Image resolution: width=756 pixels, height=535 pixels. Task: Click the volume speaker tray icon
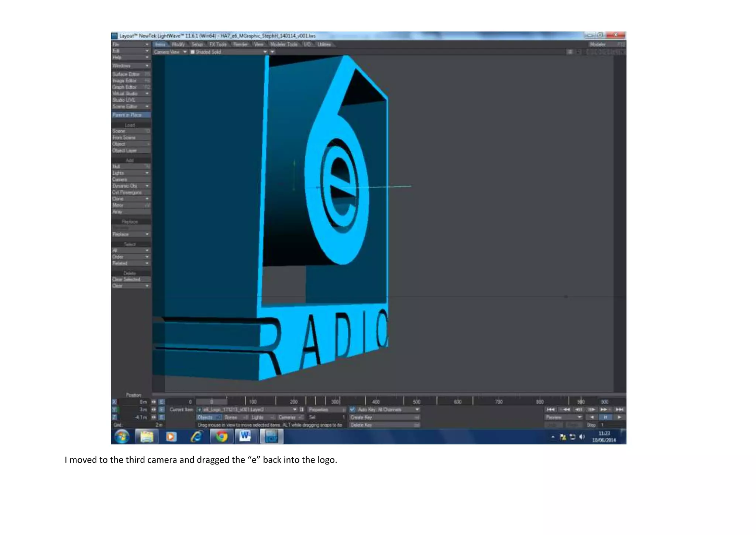click(582, 437)
